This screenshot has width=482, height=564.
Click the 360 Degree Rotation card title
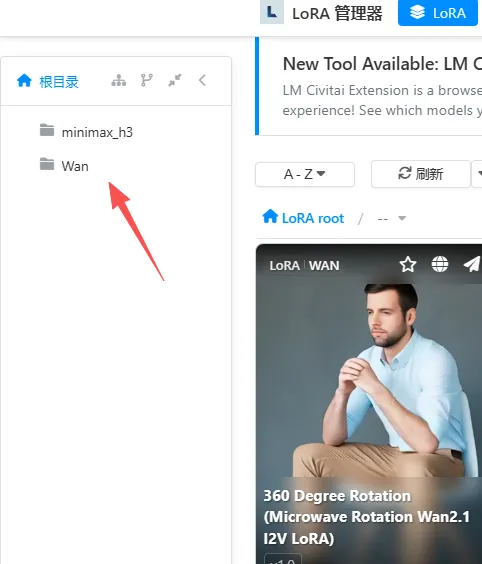coord(367,517)
